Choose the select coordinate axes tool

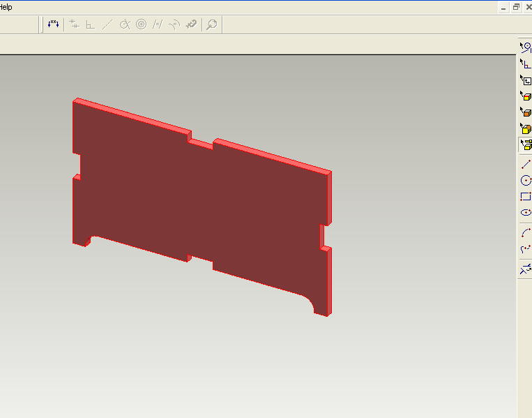click(x=526, y=64)
